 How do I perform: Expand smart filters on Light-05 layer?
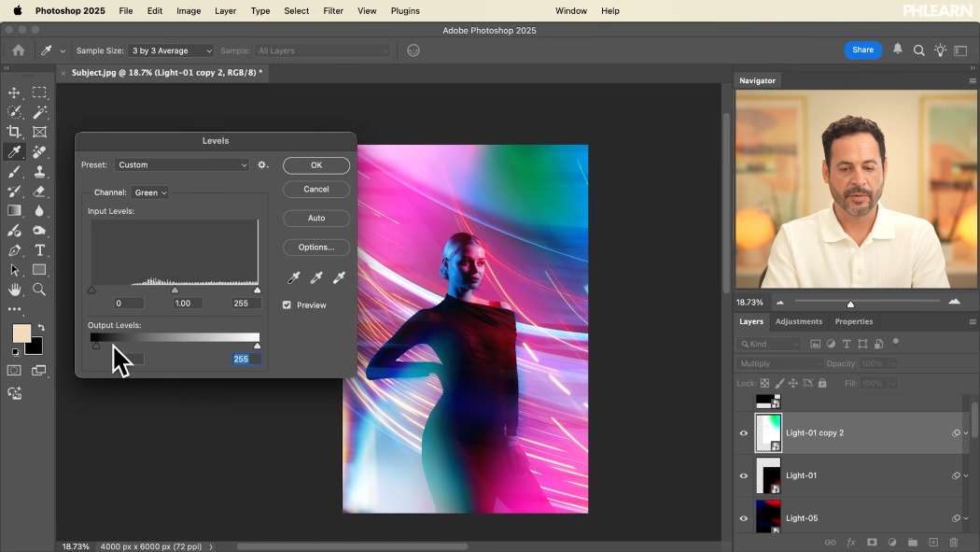966,518
